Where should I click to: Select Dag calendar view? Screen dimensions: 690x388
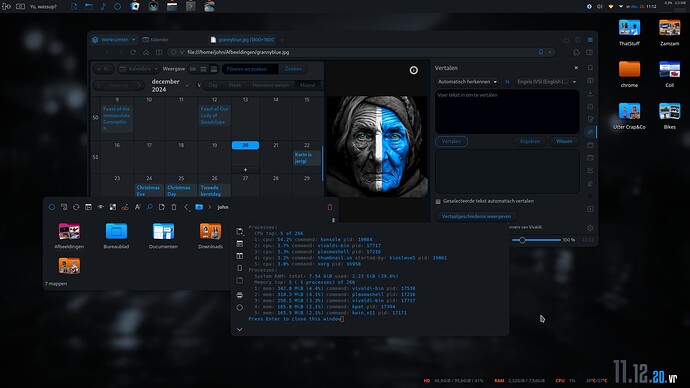(x=213, y=85)
